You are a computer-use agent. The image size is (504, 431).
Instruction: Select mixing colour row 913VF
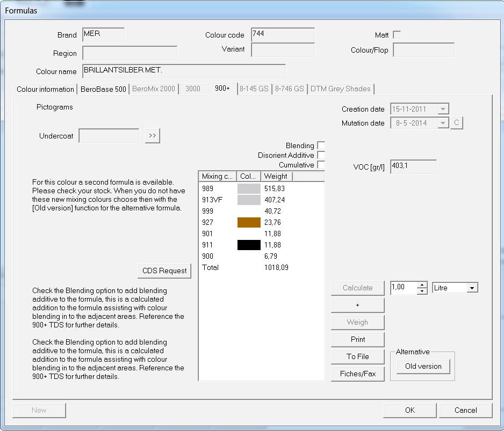click(261, 200)
